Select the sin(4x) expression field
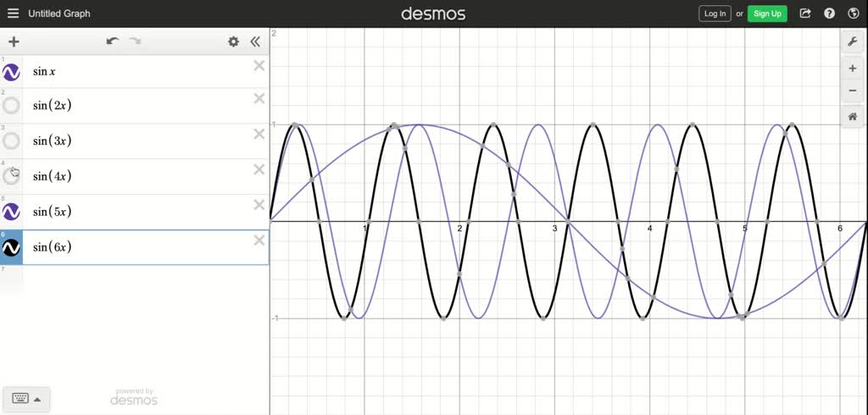This screenshot has width=868, height=415. (x=146, y=176)
